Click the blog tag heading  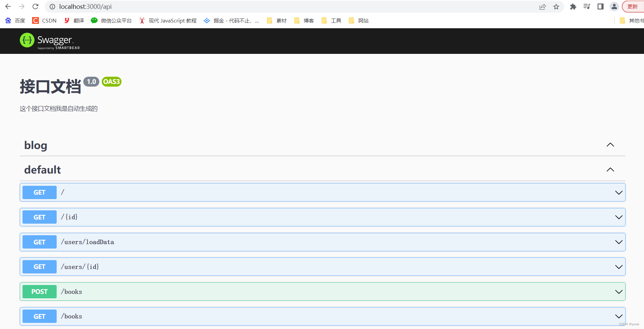[36, 145]
